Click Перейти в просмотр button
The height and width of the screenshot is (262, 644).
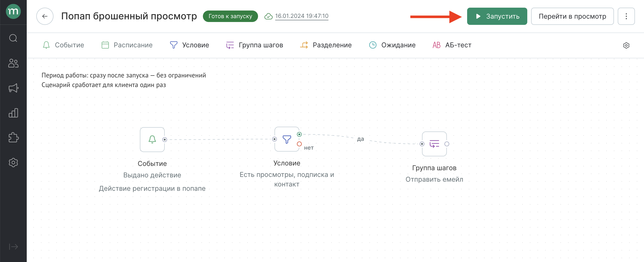click(x=572, y=16)
